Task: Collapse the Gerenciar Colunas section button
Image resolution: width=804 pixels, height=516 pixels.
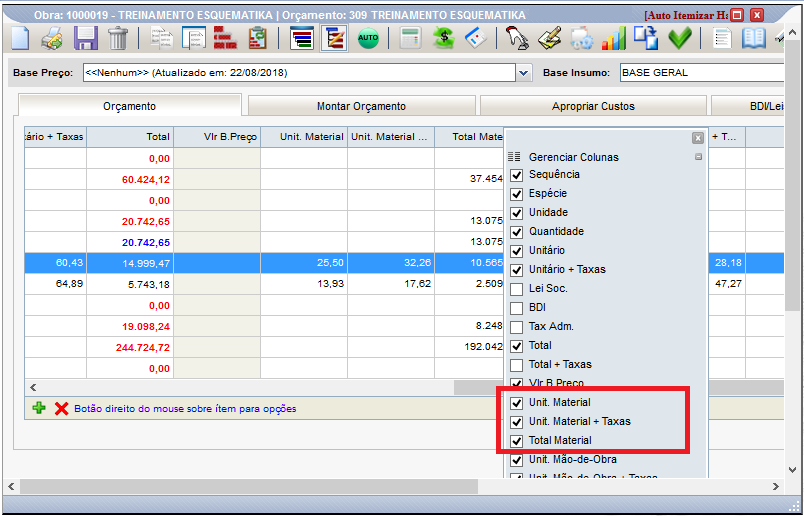Action: pyautogui.click(x=698, y=157)
